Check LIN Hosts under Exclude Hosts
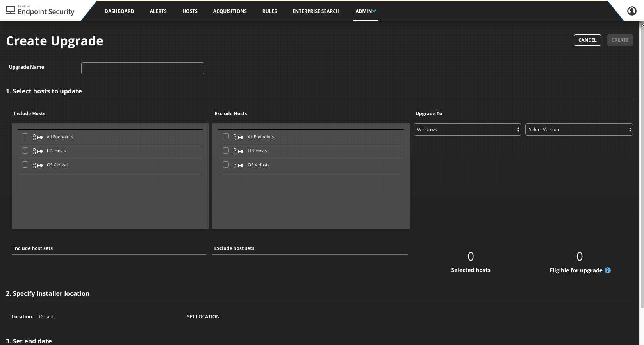Screen dimensions: 644x345 point(226,150)
